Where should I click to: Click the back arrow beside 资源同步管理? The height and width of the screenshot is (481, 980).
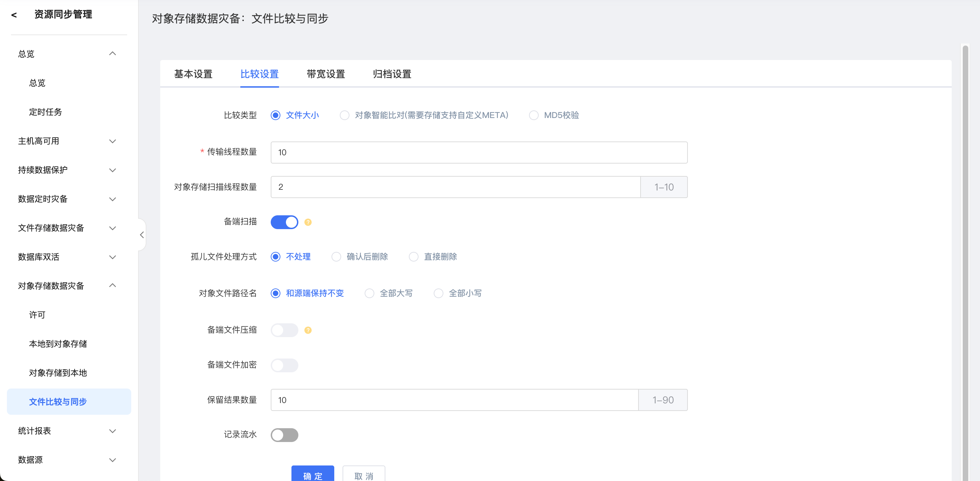pyautogui.click(x=14, y=15)
